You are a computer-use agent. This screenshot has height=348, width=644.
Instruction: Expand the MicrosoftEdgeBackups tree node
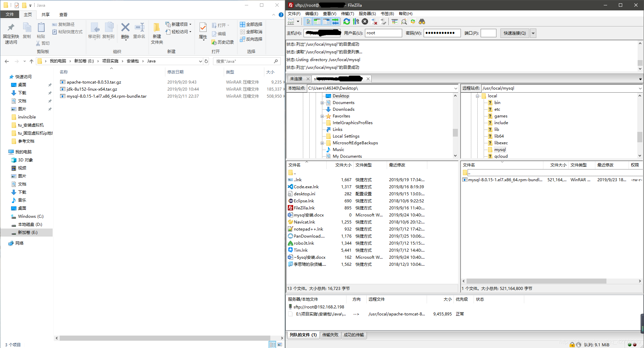(x=322, y=143)
